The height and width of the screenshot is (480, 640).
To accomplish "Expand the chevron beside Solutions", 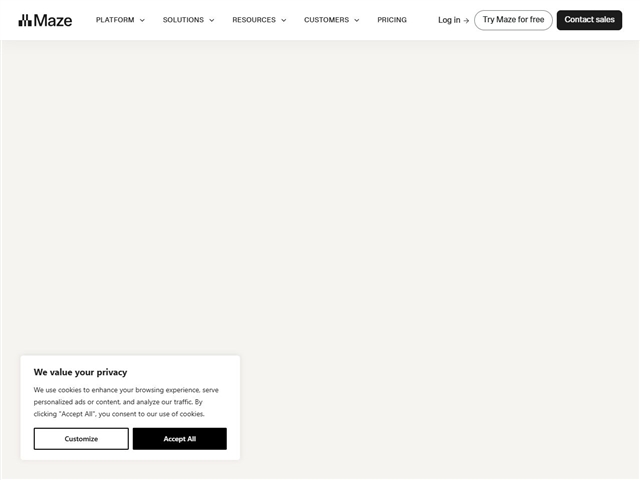I will (212, 20).
